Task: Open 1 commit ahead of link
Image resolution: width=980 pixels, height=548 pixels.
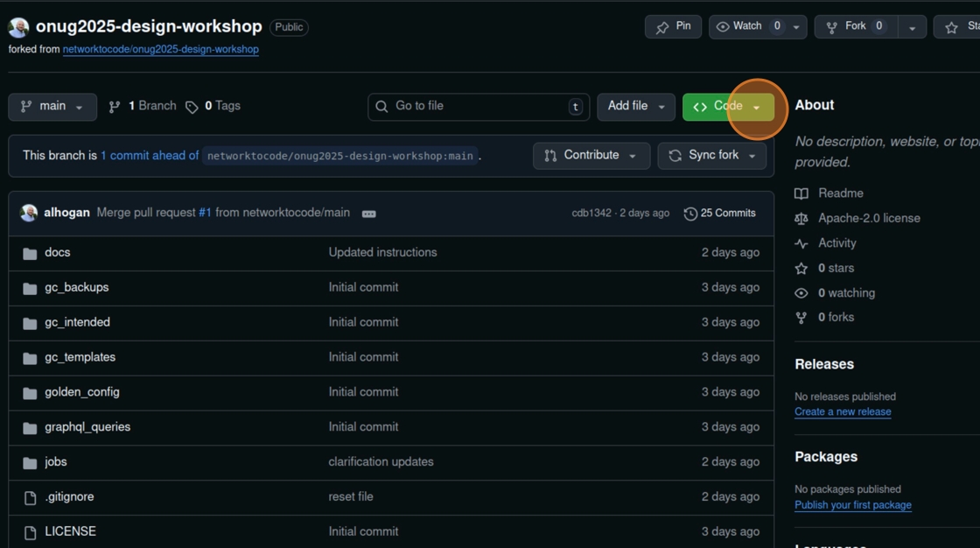Action: (x=150, y=156)
